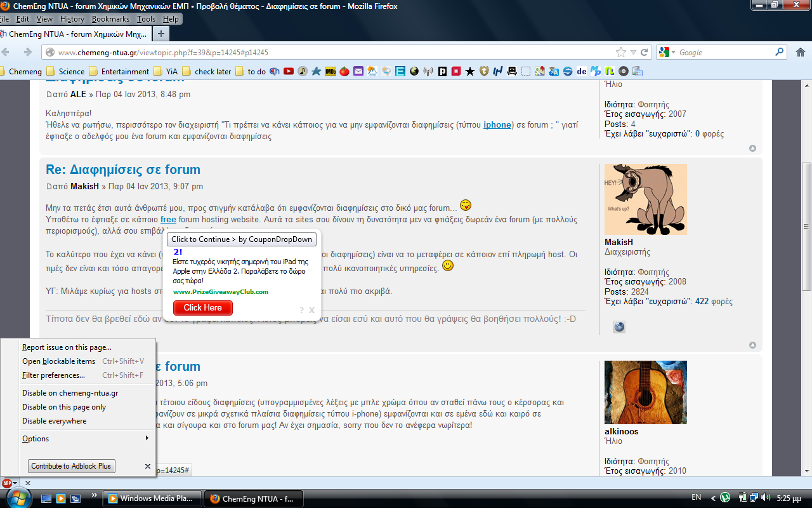Image resolution: width=812 pixels, height=508 pixels.
Task: Click the uTorrent tray icon
Action: pos(725,497)
